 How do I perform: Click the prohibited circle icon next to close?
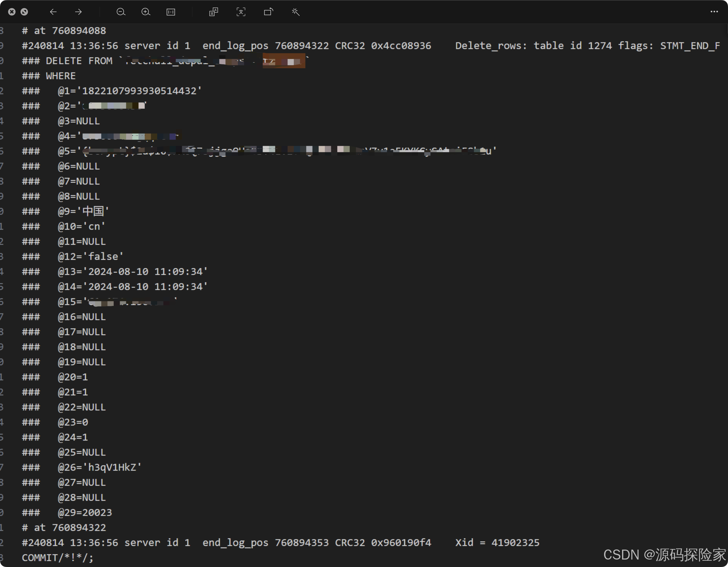coord(24,12)
